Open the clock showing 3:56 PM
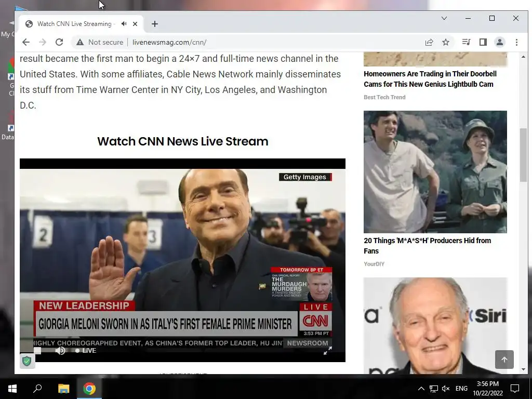Image resolution: width=532 pixels, height=399 pixels. click(x=487, y=389)
